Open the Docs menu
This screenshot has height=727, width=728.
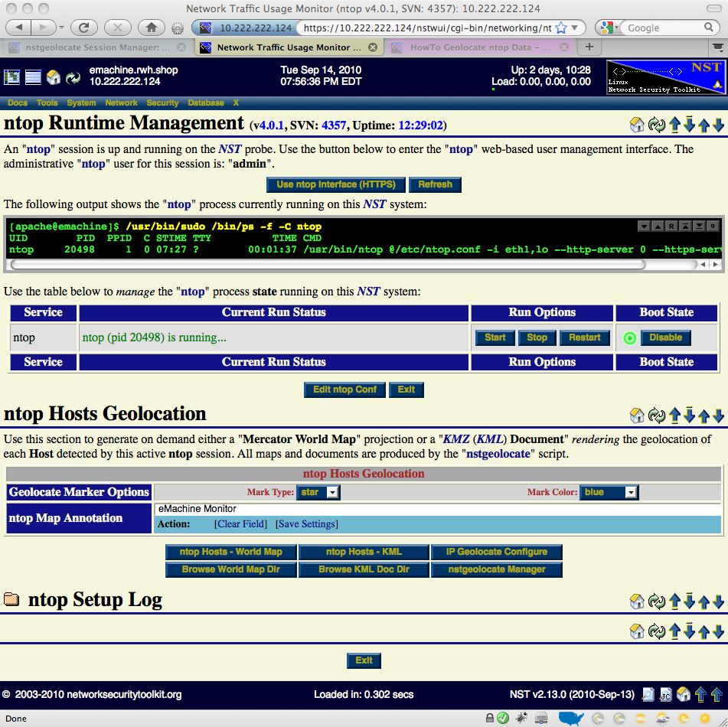[x=18, y=103]
